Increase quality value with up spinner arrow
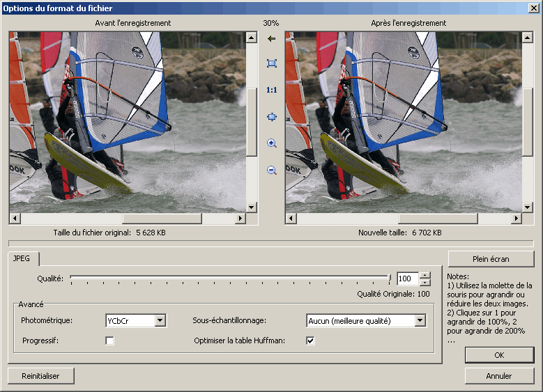The height and width of the screenshot is (392, 543). [x=425, y=275]
